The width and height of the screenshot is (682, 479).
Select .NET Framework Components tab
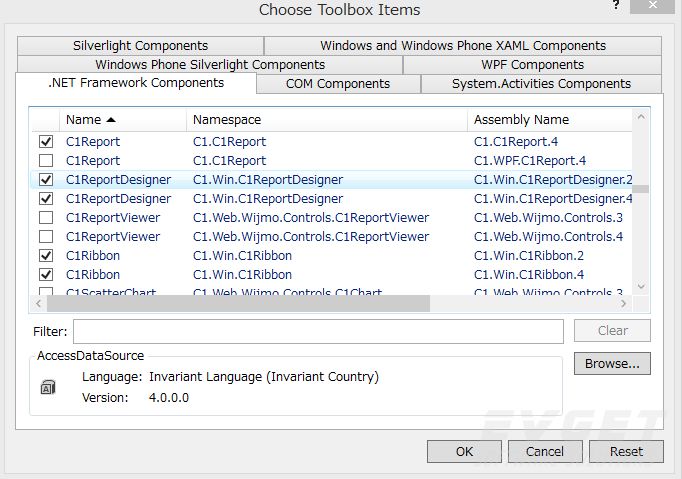[136, 83]
